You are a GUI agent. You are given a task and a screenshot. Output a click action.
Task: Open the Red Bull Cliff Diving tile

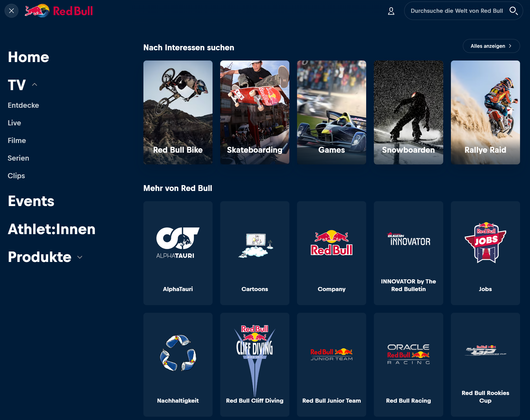click(x=255, y=365)
